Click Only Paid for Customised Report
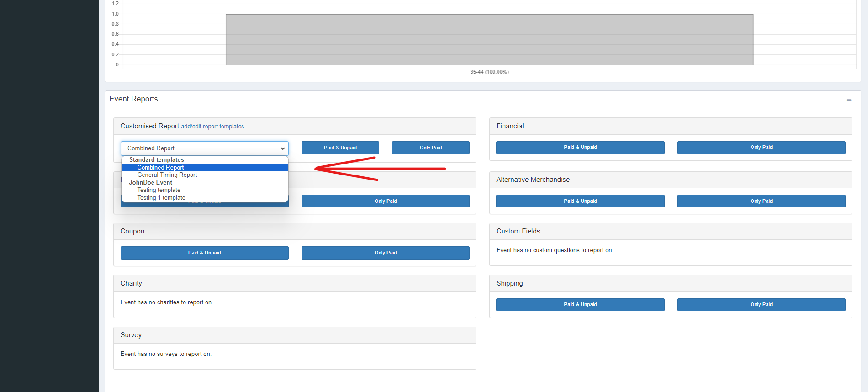 (x=431, y=148)
